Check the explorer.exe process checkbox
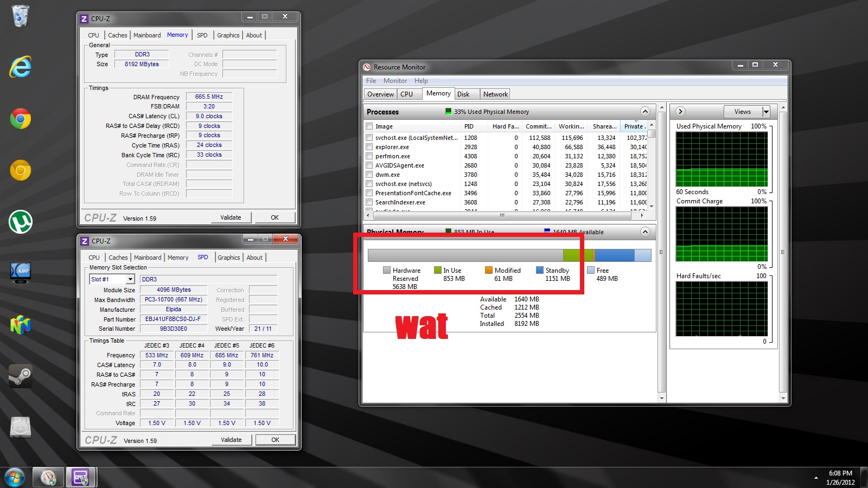The image size is (868, 488). pos(369,147)
